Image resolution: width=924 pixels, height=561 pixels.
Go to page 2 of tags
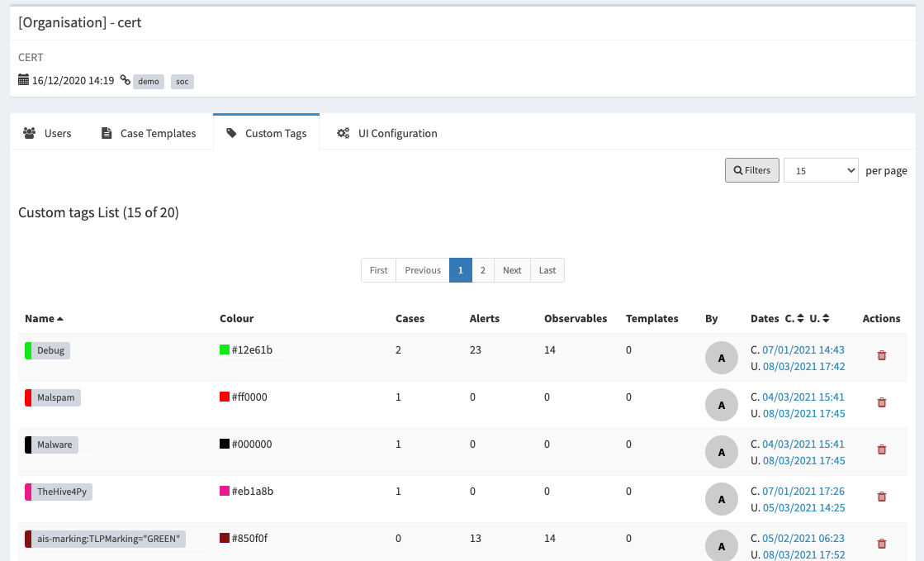point(483,270)
